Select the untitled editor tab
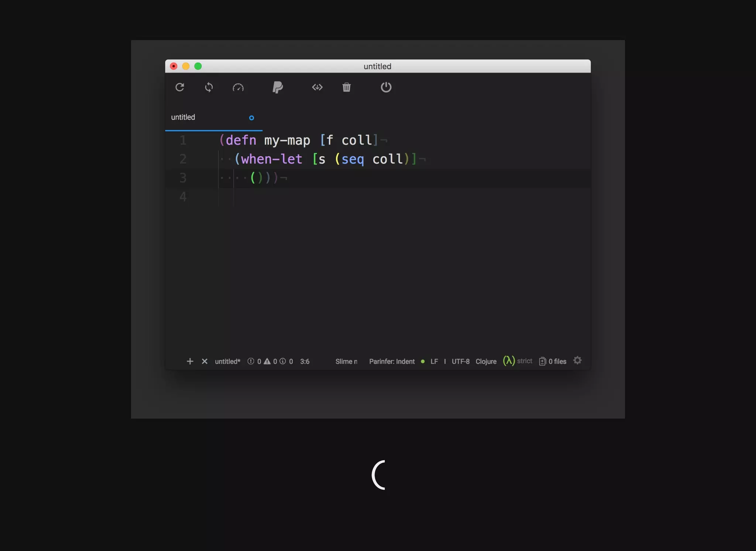Screen dimensions: 756x551 (x=183, y=117)
